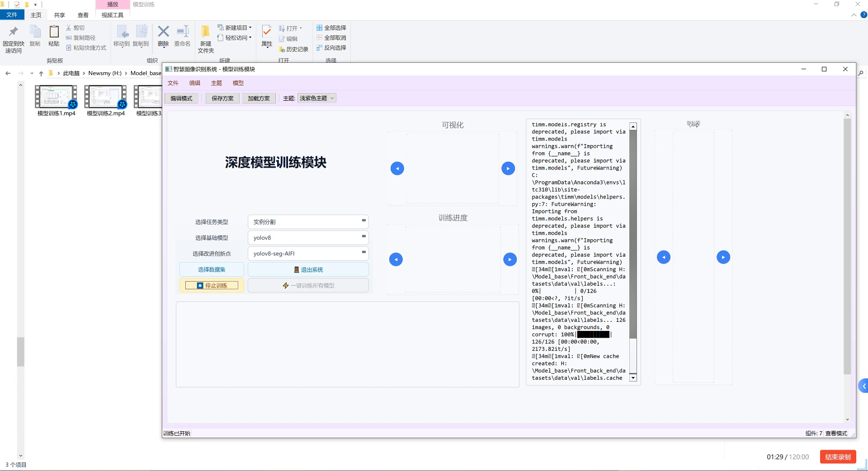Image resolution: width=868 pixels, height=471 pixels.
Task: Click log panel scrollbar down arrow
Action: coord(633,377)
